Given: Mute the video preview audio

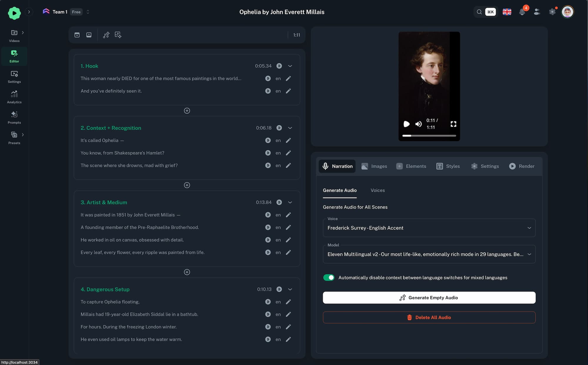Looking at the screenshot, I should tap(418, 124).
